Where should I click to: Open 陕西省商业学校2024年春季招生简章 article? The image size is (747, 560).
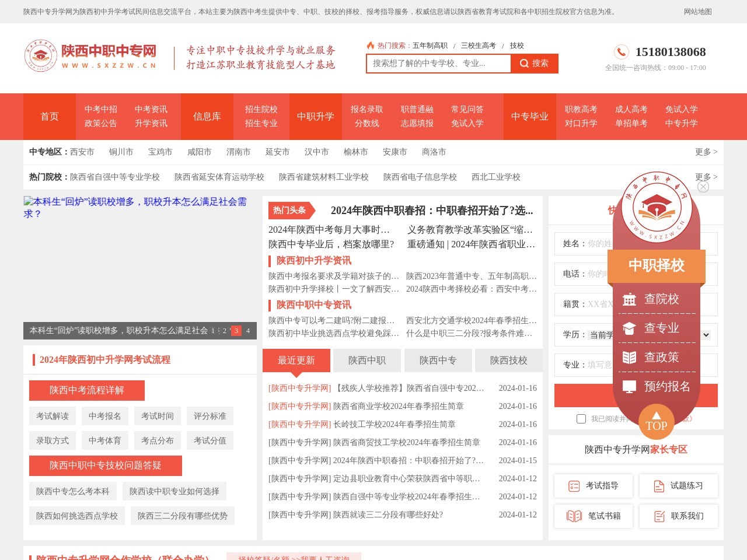[x=399, y=407]
